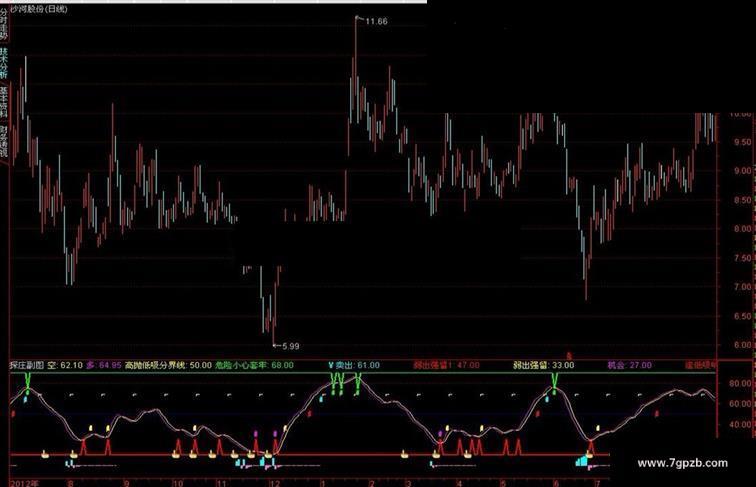Switch to the 技术分析 side tab
The width and height of the screenshot is (756, 487).
coord(4,63)
